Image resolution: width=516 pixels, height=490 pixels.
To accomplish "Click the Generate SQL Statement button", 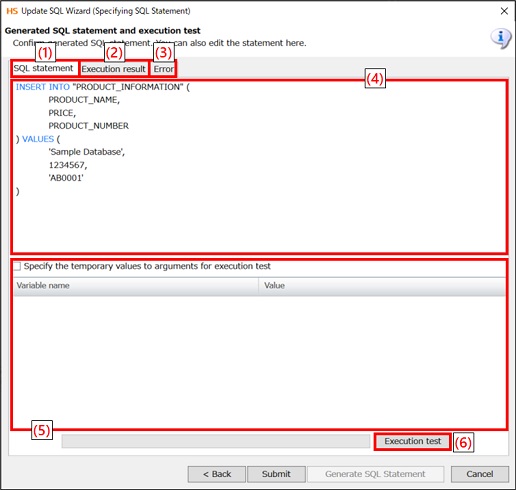I will pyautogui.click(x=375, y=474).
